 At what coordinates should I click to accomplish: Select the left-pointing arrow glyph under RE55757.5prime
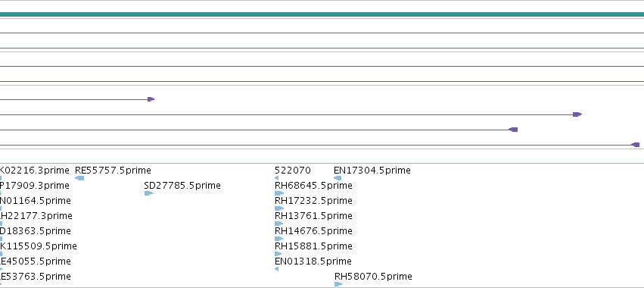click(79, 178)
